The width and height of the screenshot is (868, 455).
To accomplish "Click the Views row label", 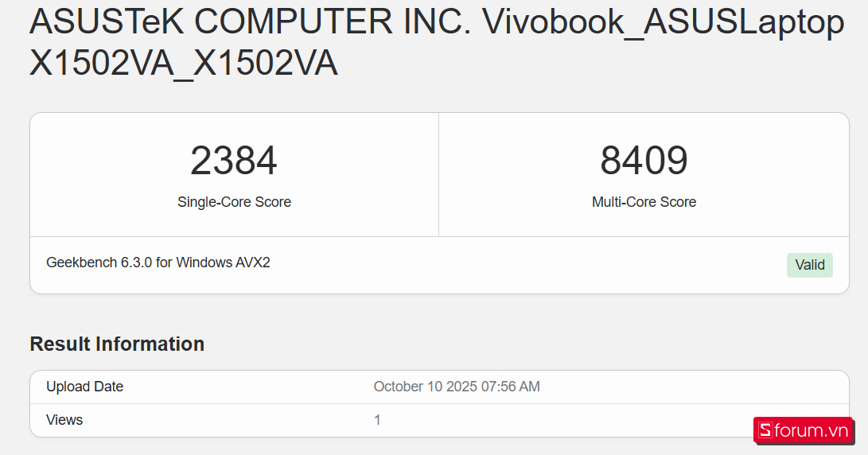I will (x=64, y=419).
